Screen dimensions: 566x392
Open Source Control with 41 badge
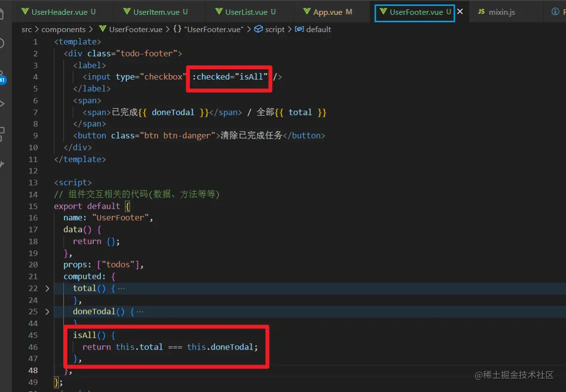(x=2, y=77)
